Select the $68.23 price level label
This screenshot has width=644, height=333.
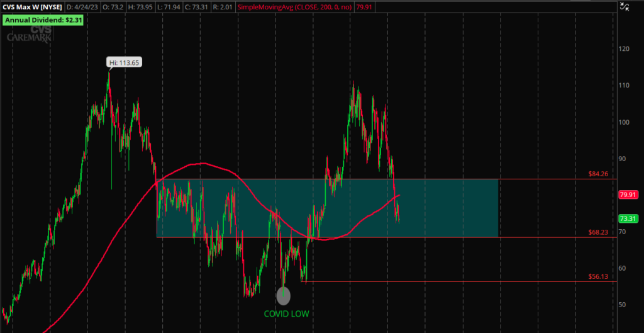click(597, 232)
